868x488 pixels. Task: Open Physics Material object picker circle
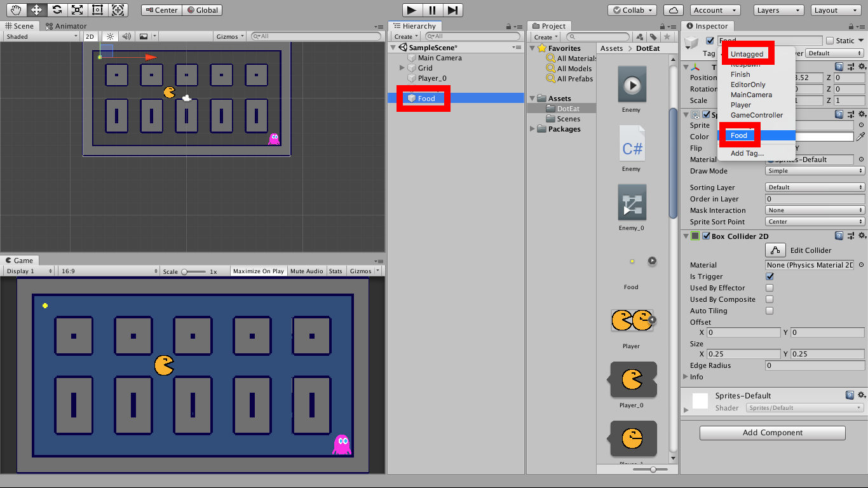click(861, 265)
